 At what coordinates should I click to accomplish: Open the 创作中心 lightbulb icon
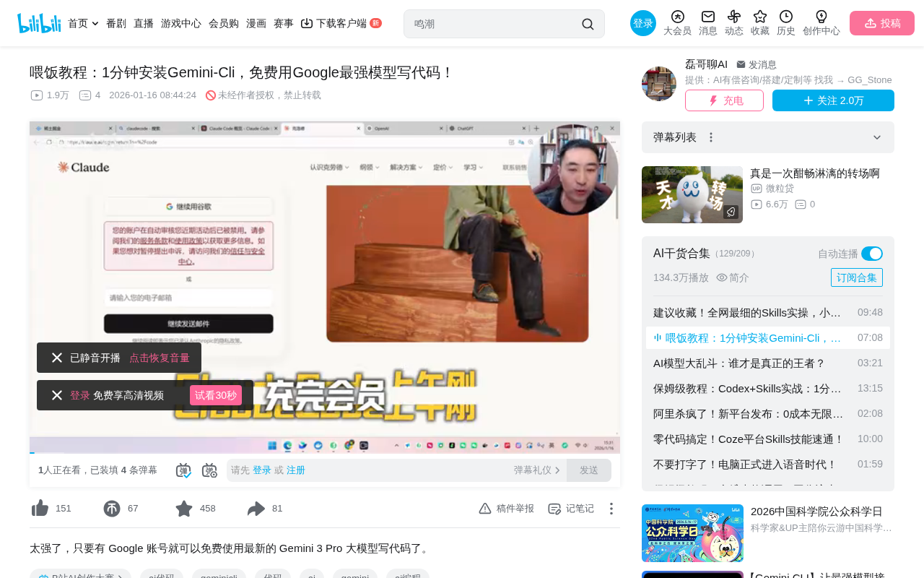pyautogui.click(x=821, y=17)
